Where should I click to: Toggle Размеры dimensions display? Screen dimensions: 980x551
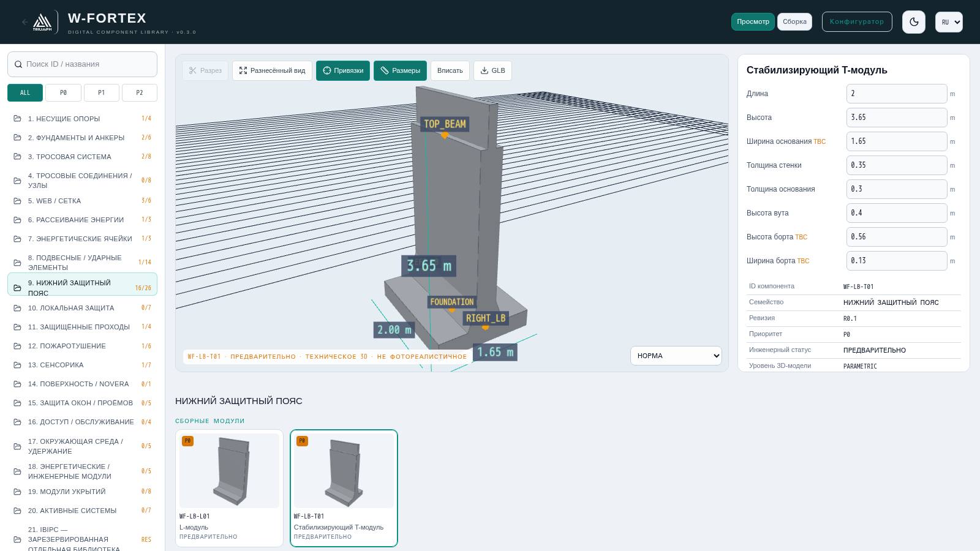[400, 70]
